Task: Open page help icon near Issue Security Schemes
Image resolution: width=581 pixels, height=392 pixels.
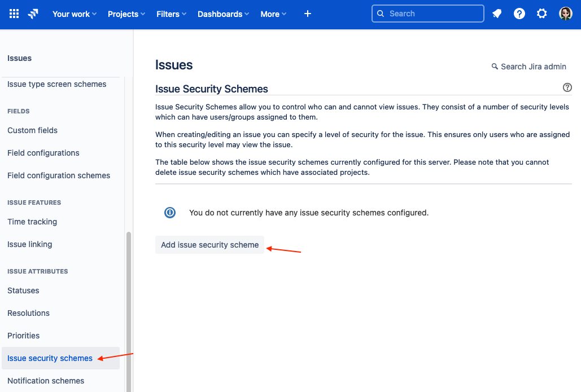Action: click(x=567, y=87)
